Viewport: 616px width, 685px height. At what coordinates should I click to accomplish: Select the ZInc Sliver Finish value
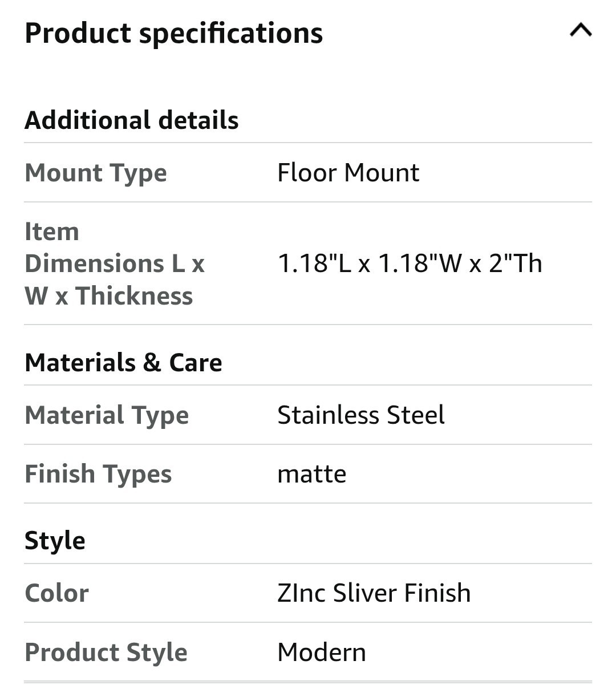(x=374, y=593)
